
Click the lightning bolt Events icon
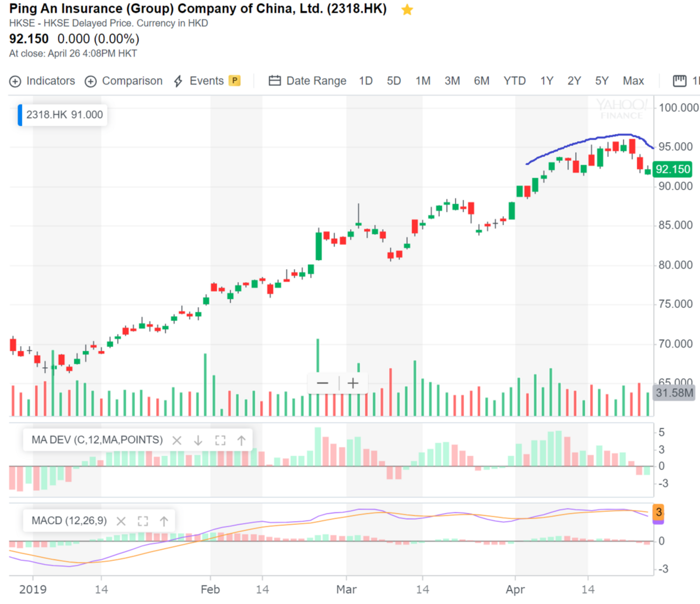(x=178, y=81)
